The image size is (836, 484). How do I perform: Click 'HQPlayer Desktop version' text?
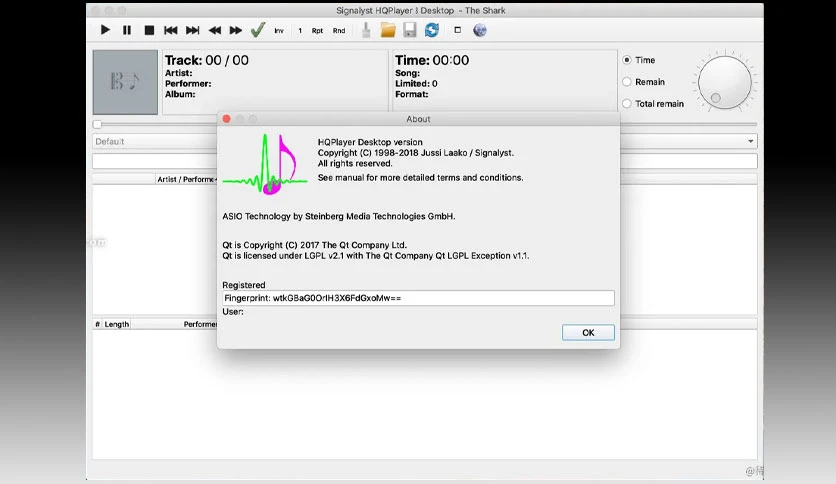pos(370,142)
